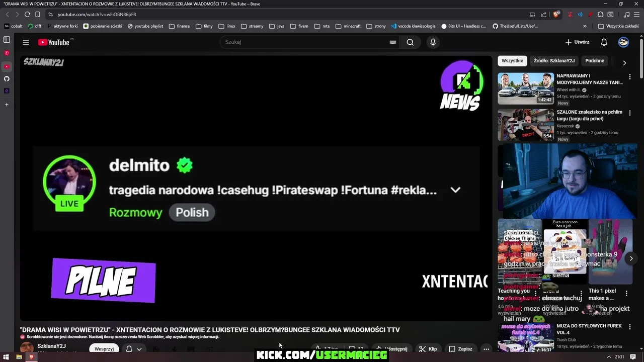Image resolution: width=644 pixels, height=362 pixels.
Task: Open the notifications bell in YouTube header
Action: click(x=604, y=42)
